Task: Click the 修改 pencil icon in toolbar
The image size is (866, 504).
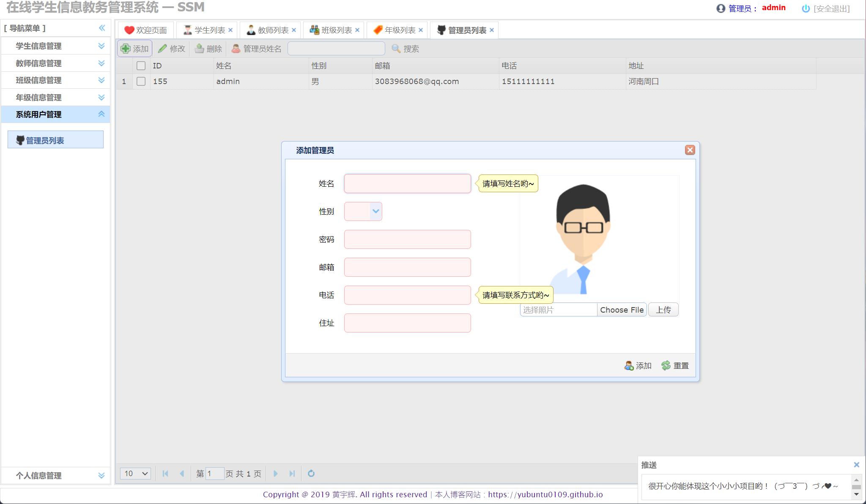Action: pos(163,48)
